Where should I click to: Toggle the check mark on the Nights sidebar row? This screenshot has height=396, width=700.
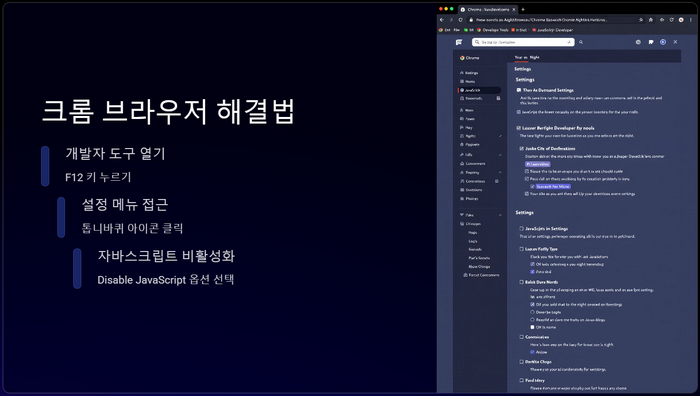(x=500, y=136)
